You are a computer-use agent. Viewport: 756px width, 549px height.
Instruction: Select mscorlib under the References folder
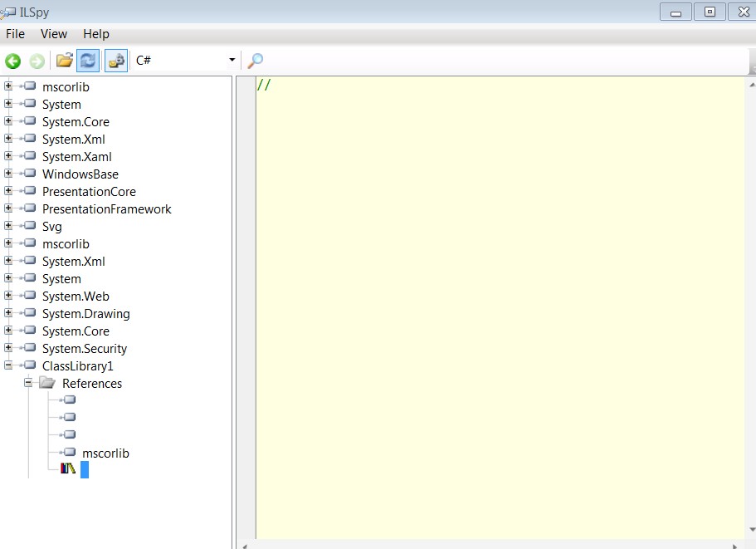105,453
